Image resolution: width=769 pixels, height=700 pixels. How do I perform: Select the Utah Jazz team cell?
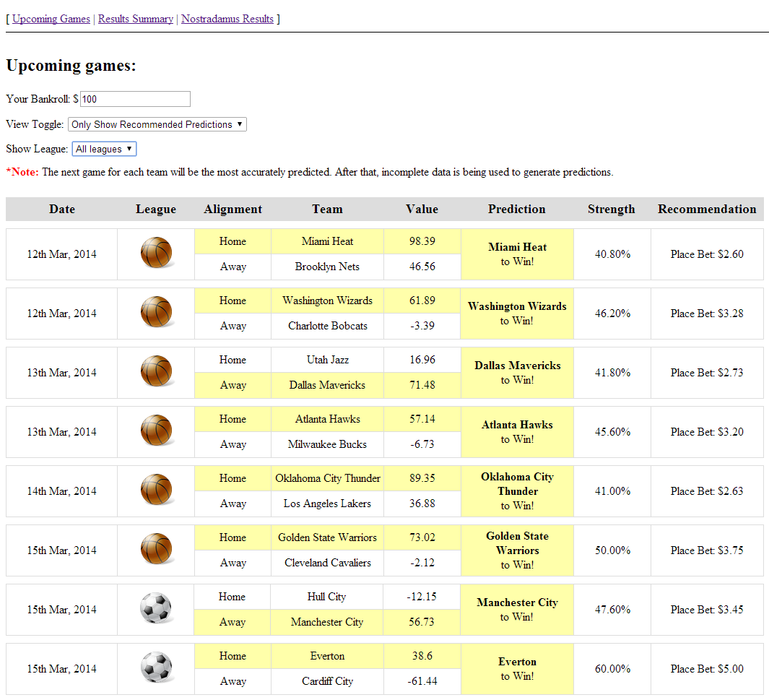click(x=328, y=360)
